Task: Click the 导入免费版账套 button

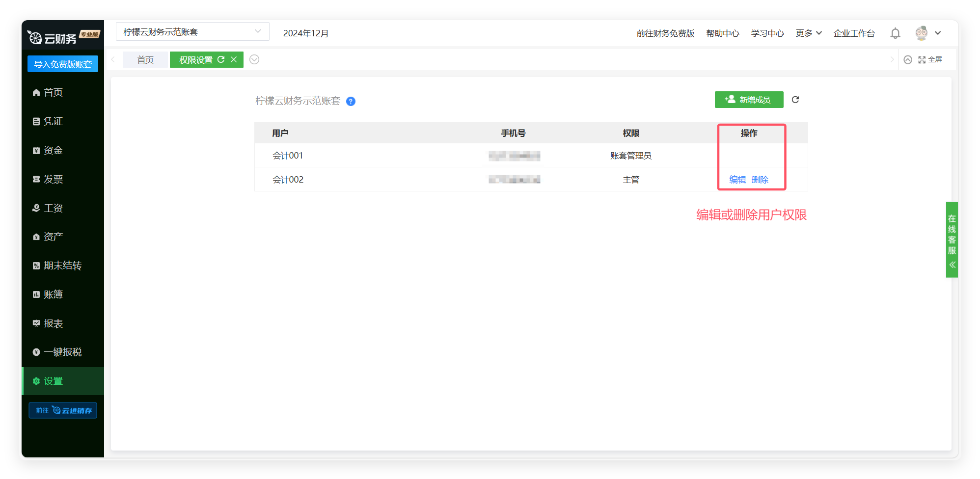Action: (x=63, y=64)
